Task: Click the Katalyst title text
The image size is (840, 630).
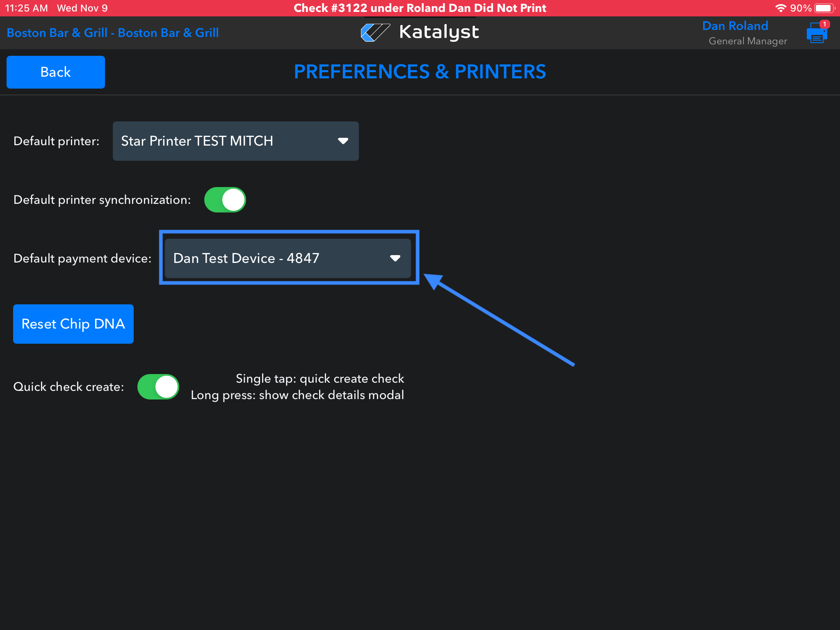Action: click(439, 32)
